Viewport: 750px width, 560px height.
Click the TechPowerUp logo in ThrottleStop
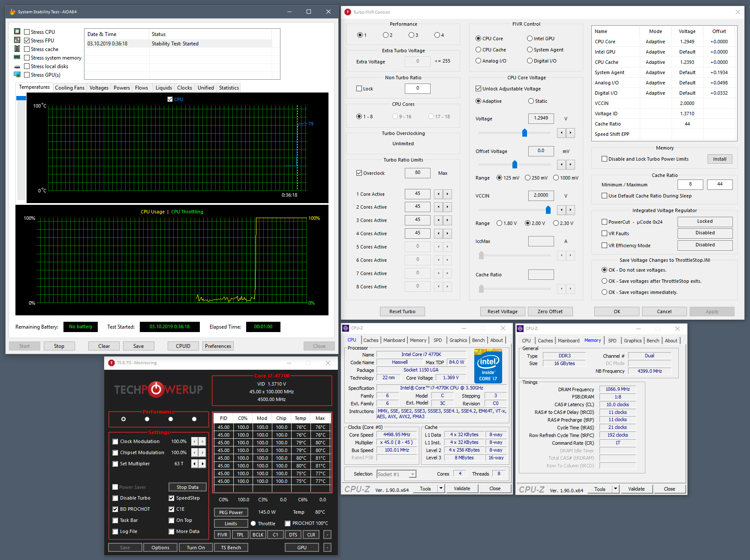pos(158,389)
